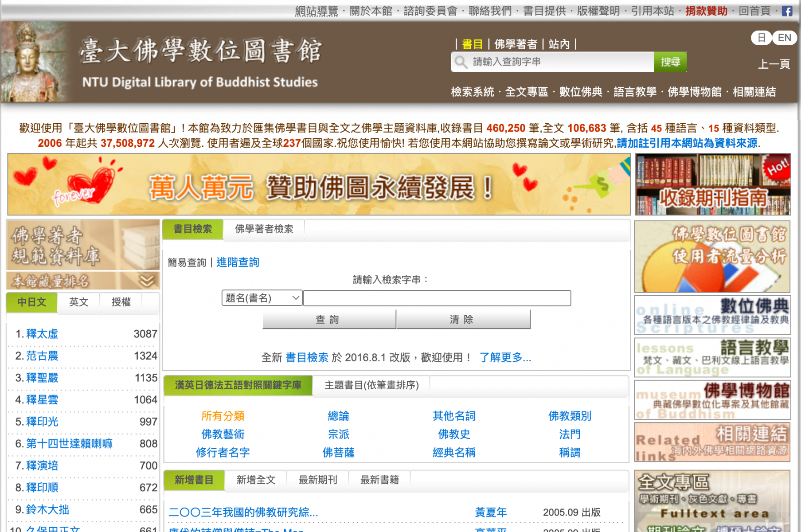Click the 查詢 search button
Image resolution: width=801 pixels, height=532 pixels.
tap(328, 320)
